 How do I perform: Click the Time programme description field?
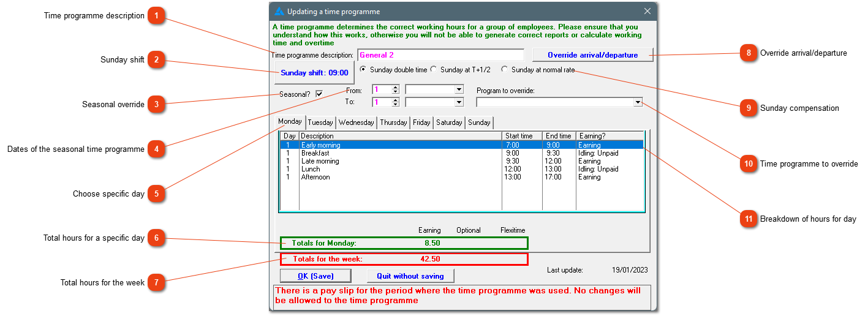(x=440, y=55)
